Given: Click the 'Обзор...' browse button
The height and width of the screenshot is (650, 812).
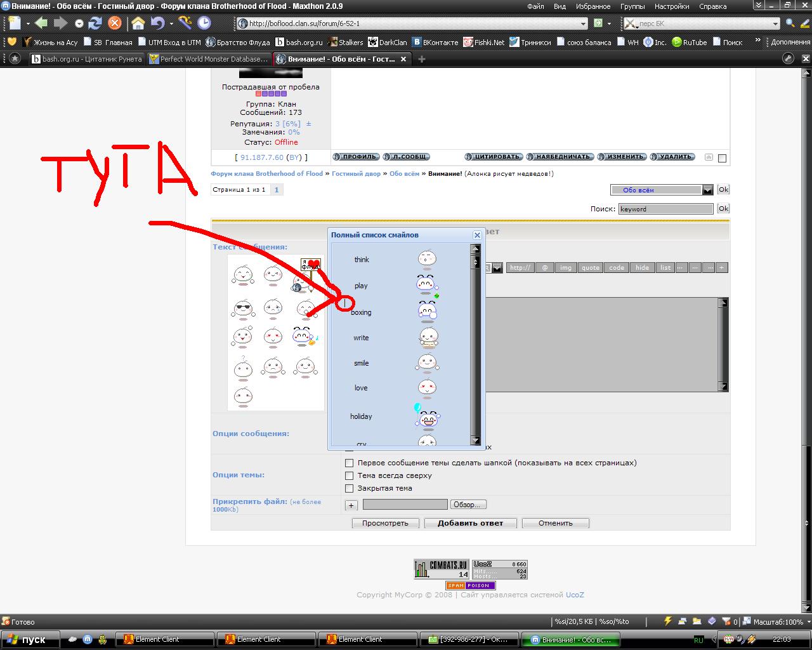Looking at the screenshot, I should pyautogui.click(x=468, y=505).
